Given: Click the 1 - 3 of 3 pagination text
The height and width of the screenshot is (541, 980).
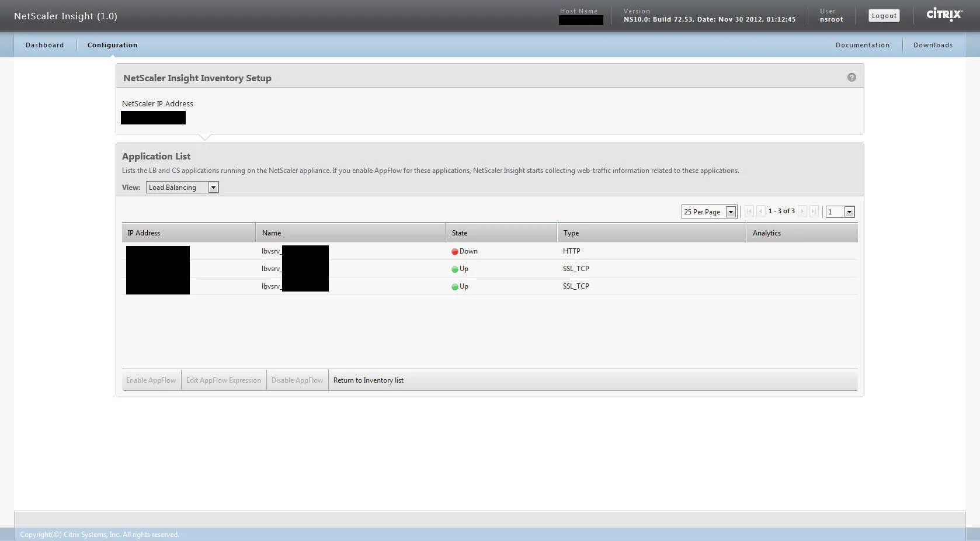Looking at the screenshot, I should click(x=781, y=211).
